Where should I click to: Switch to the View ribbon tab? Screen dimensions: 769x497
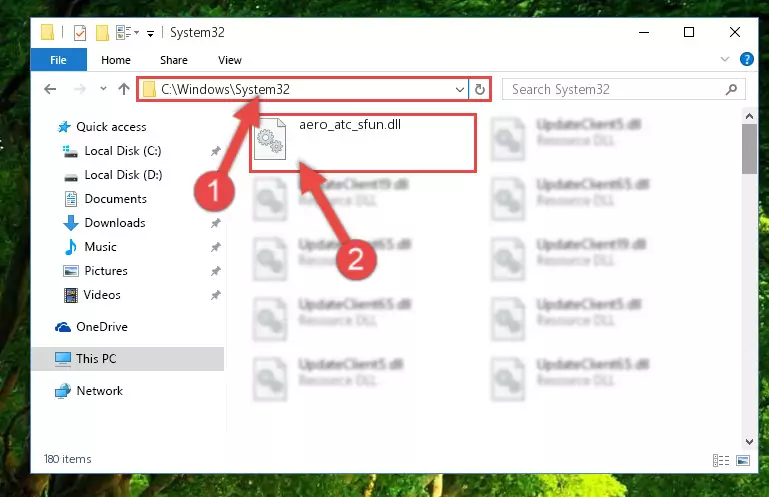230,60
